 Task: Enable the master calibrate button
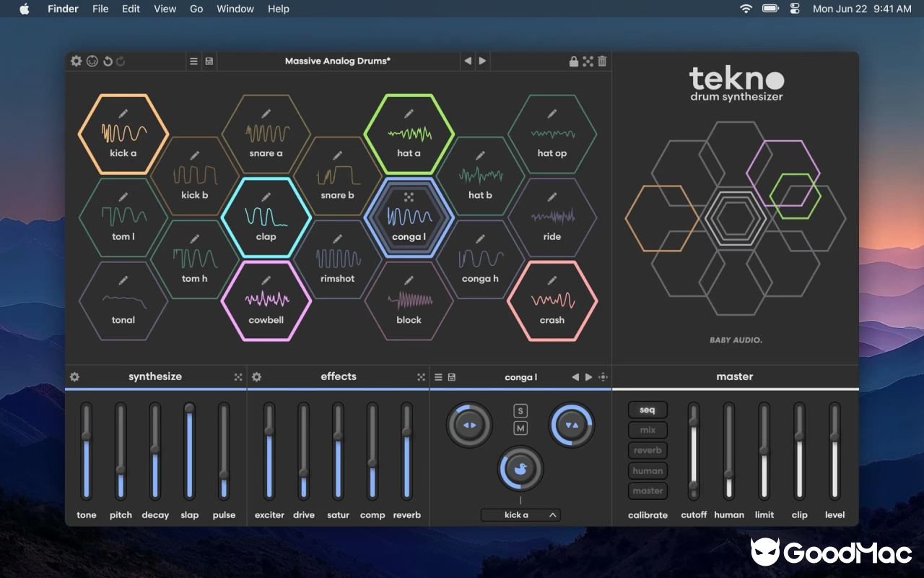coord(648,491)
